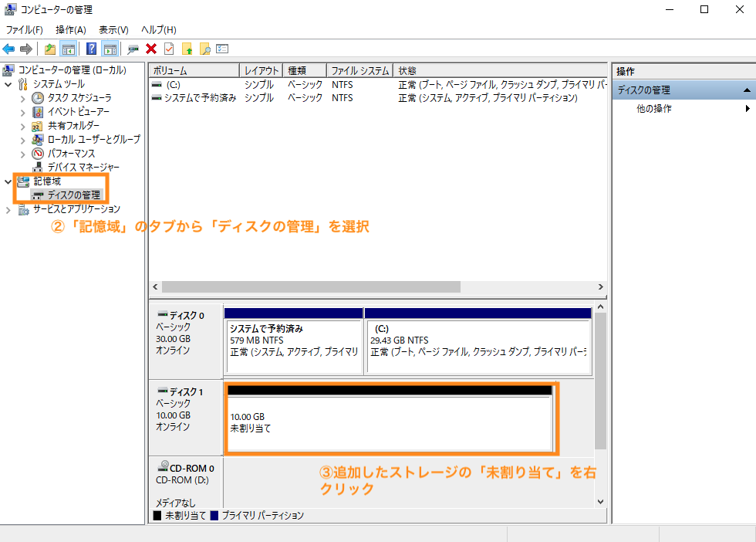Click the checkmark properties icon
The height and width of the screenshot is (542, 756).
pos(170,48)
